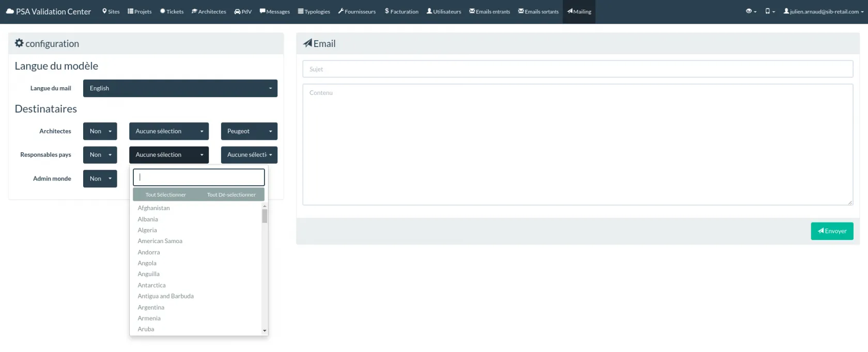The height and width of the screenshot is (352, 868).
Task: Focus the Sujet email subject field
Action: click(577, 69)
